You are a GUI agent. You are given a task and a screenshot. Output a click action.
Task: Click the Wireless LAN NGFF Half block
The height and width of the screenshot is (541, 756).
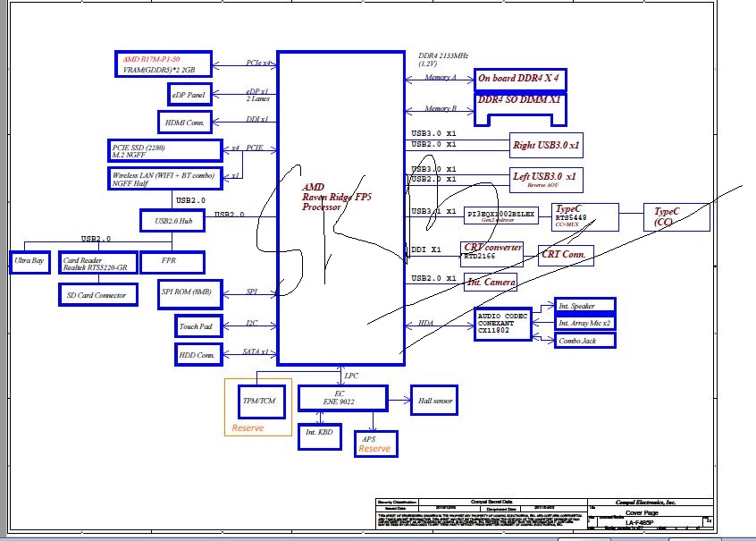(x=165, y=179)
